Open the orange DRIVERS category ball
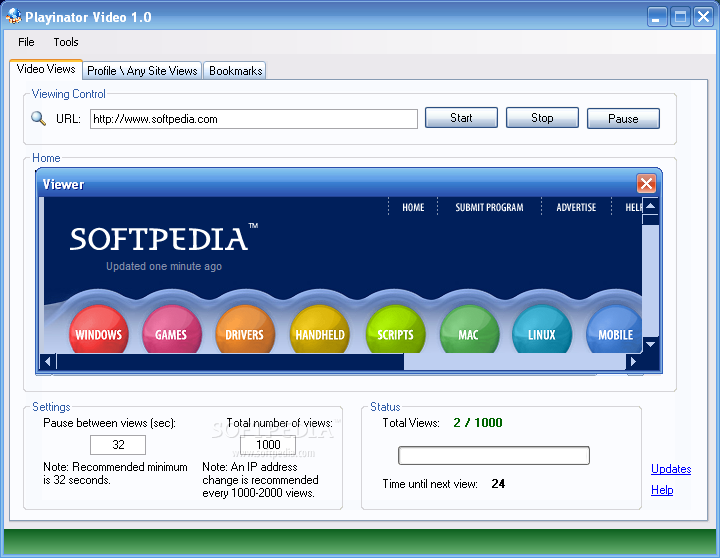 point(245,330)
